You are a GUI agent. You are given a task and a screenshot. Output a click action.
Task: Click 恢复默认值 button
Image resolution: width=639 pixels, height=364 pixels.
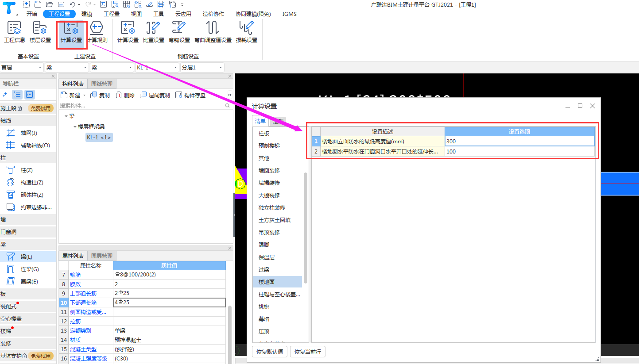270,352
